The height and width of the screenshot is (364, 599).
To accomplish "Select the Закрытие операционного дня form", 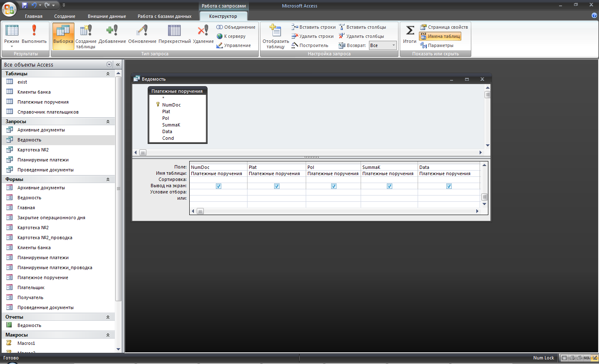I will tap(58, 218).
